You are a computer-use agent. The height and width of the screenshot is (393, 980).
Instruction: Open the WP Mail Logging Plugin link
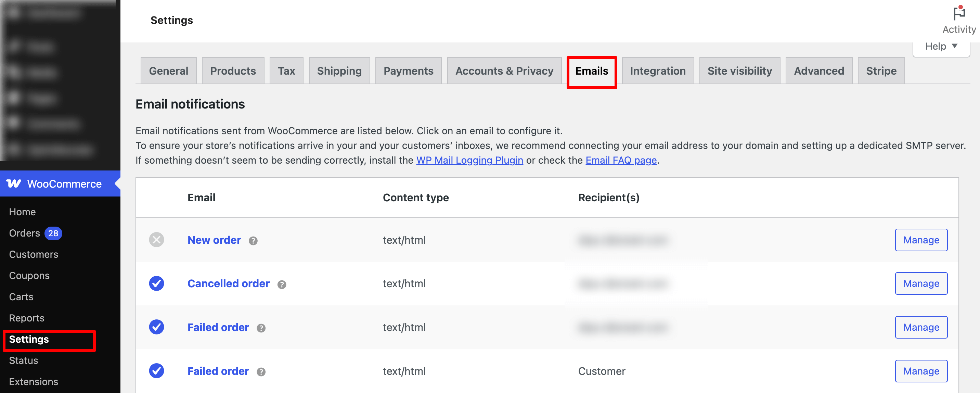click(469, 160)
